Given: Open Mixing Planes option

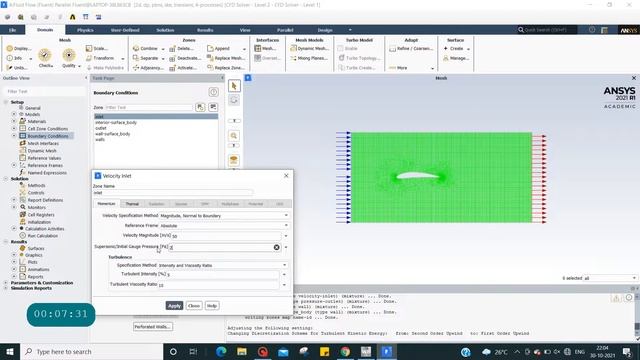Looking at the screenshot, I should [x=309, y=58].
